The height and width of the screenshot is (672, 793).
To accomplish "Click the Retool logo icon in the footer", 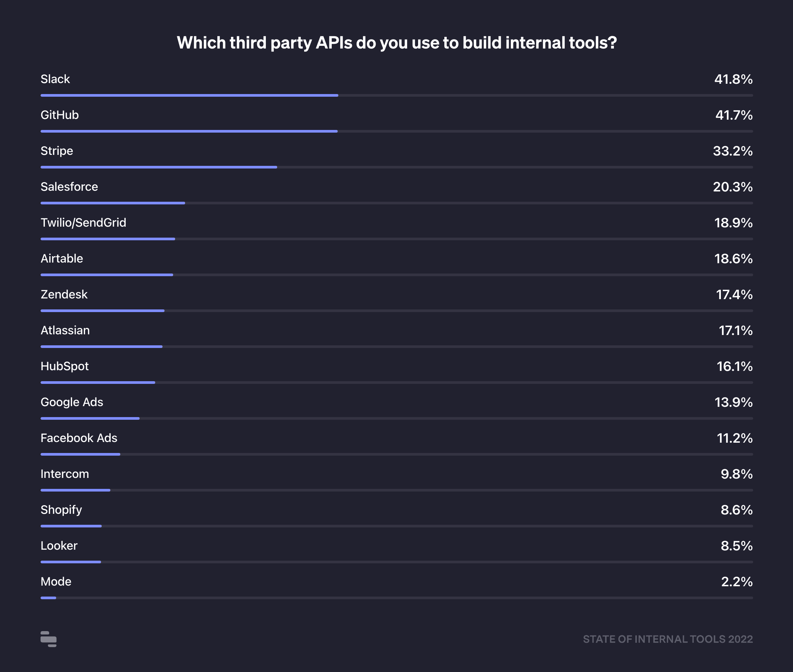I will 49,639.
